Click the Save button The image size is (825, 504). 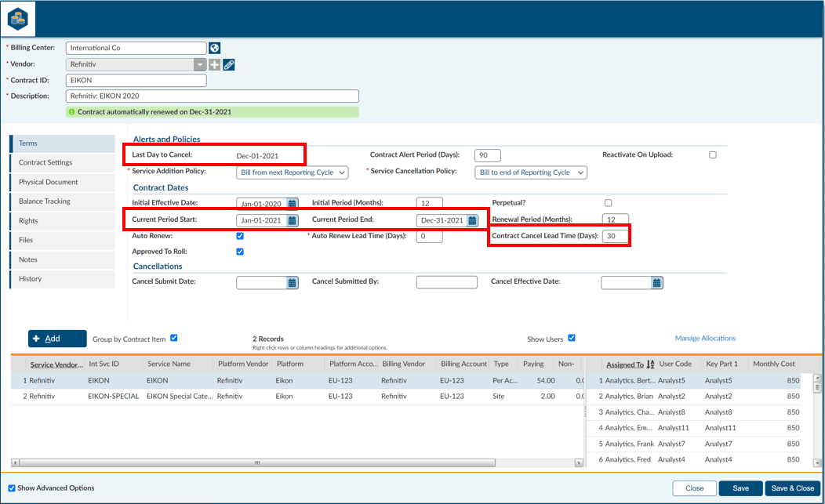tap(741, 488)
